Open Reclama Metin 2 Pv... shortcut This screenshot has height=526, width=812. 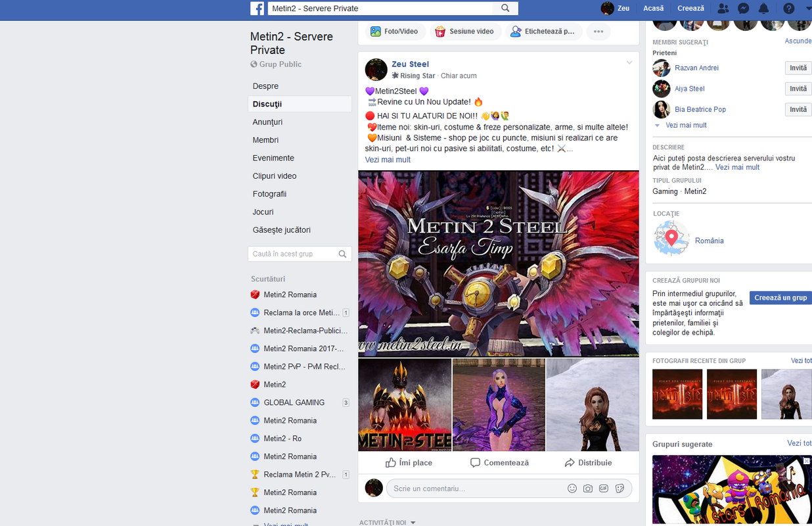300,475
